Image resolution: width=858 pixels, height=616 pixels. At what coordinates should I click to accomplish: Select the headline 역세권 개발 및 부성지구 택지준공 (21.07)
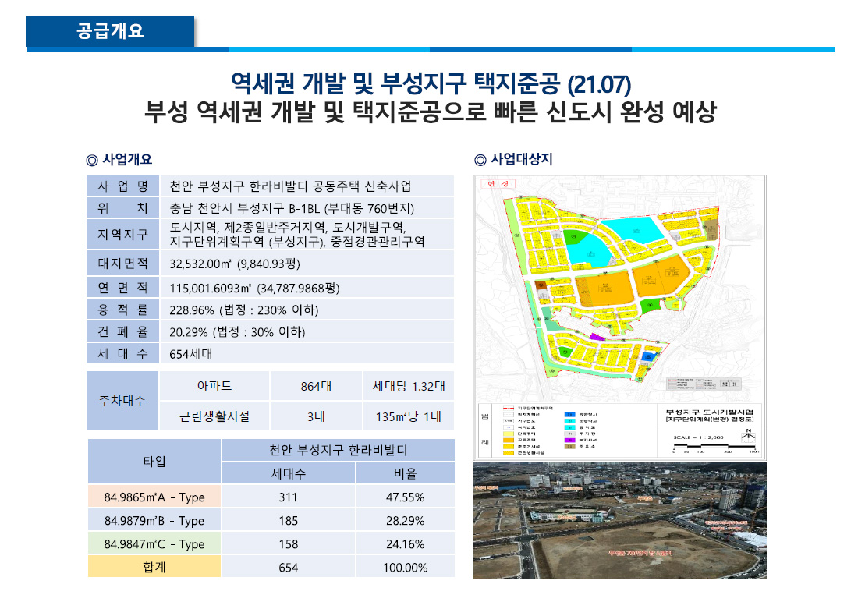coord(431,83)
